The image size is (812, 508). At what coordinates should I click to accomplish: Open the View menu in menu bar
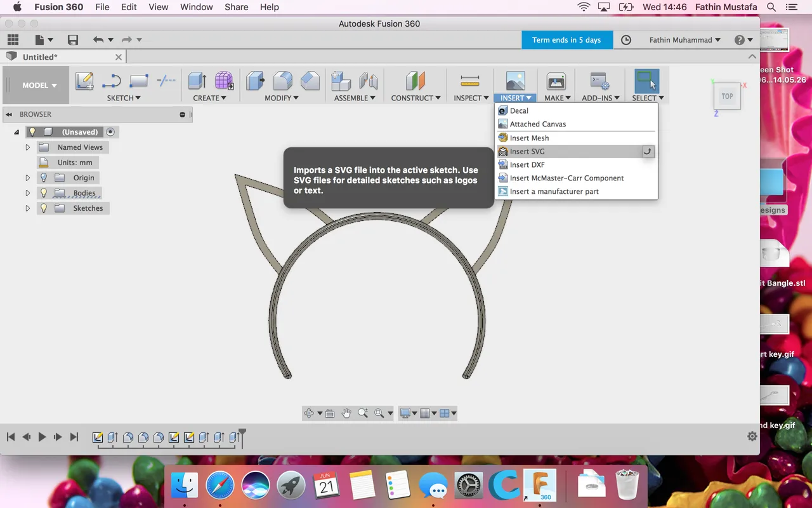click(159, 7)
